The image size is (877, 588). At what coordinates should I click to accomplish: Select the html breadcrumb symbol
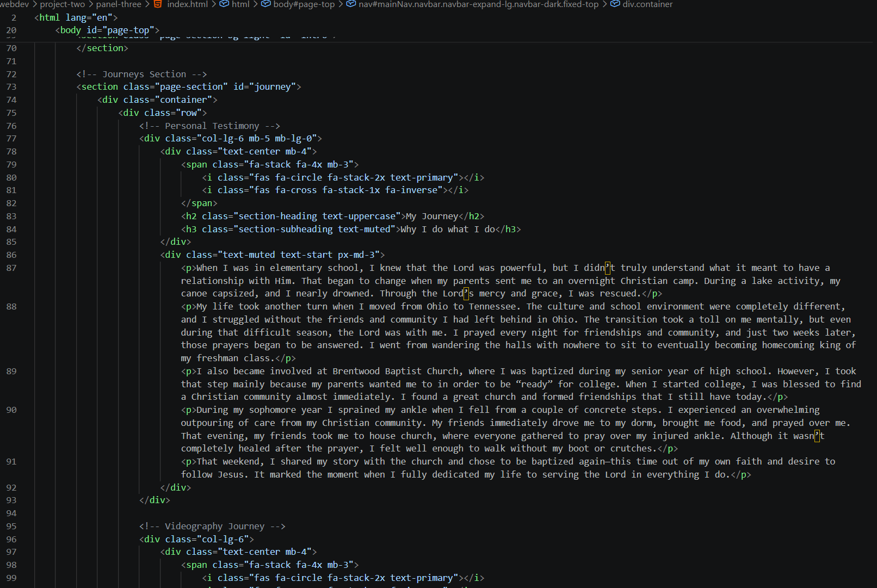coord(234,4)
